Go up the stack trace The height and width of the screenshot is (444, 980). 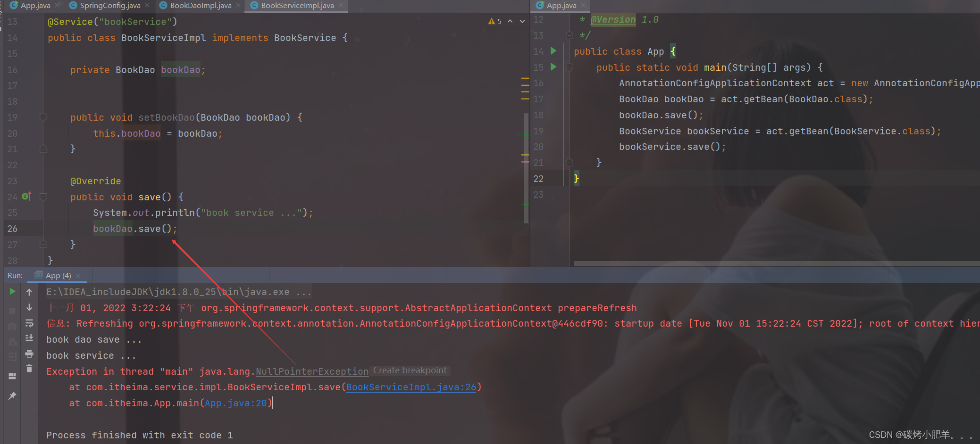[29, 292]
